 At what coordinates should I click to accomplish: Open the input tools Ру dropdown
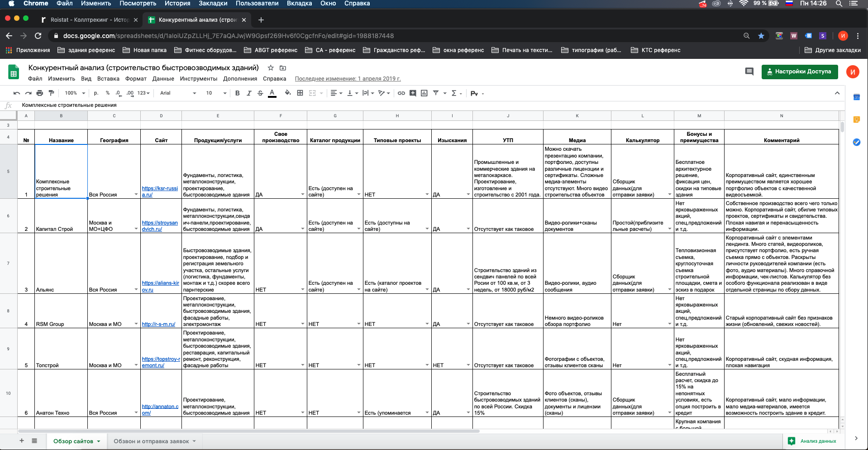(x=477, y=93)
